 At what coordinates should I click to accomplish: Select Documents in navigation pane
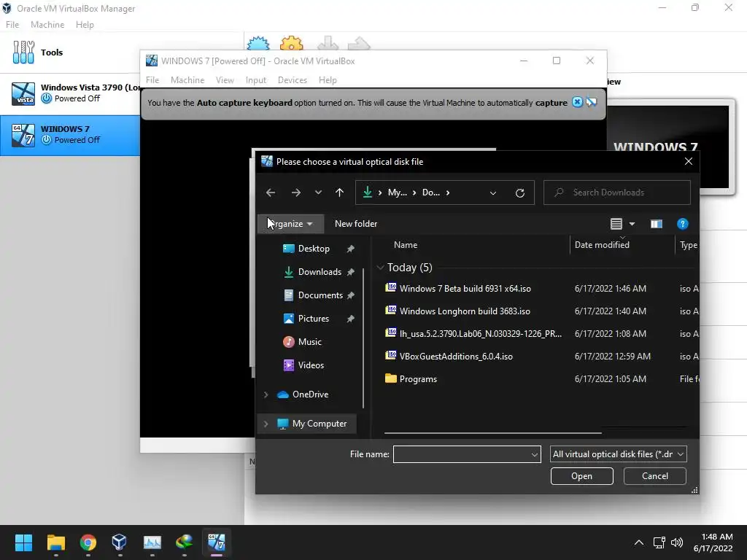320,295
